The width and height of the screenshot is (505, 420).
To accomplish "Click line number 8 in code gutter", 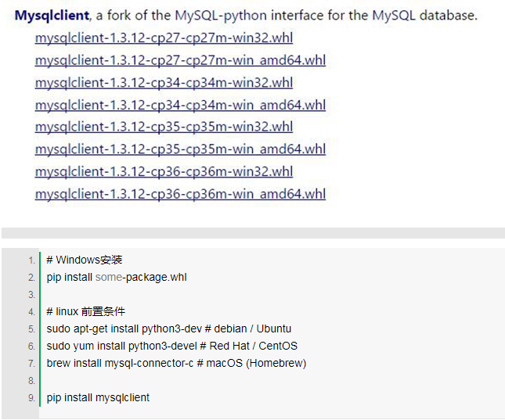I will pos(31,381).
